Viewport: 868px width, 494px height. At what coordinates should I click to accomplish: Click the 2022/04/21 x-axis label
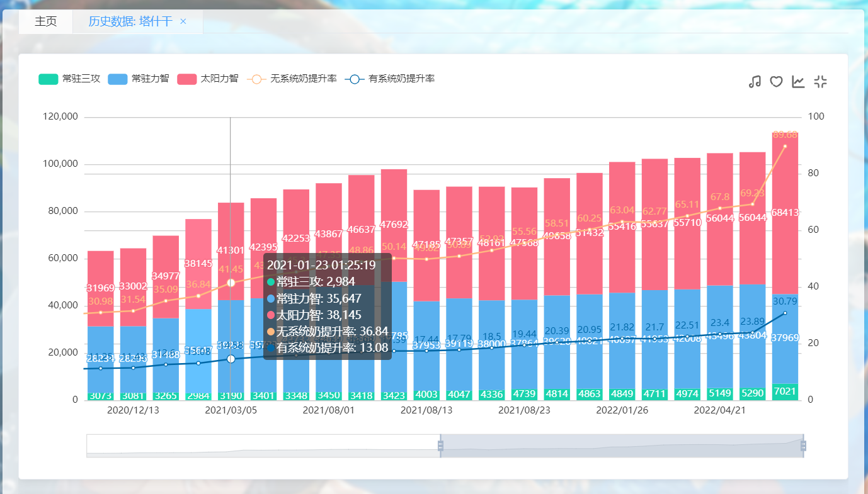720,410
